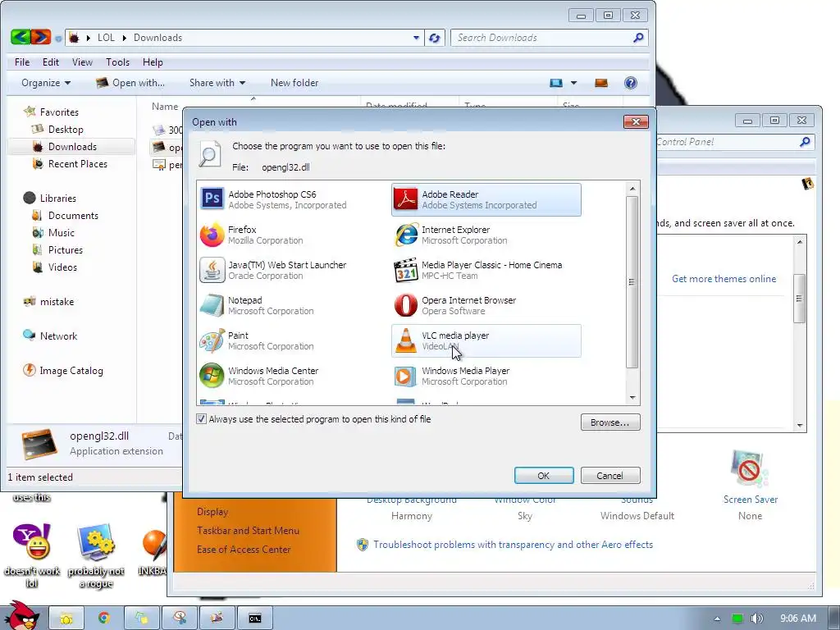Viewport: 840px width, 630px height.
Task: Open the change view dropdown arrow
Action: coord(573,83)
